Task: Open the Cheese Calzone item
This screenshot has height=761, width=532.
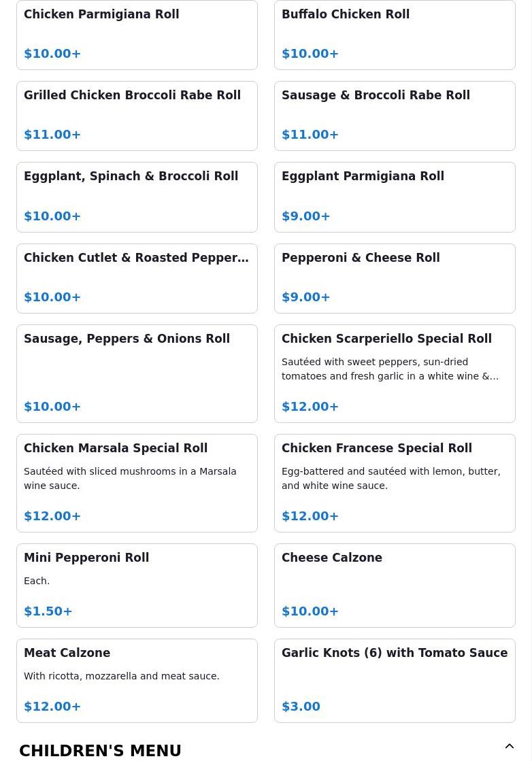Action: (x=395, y=585)
